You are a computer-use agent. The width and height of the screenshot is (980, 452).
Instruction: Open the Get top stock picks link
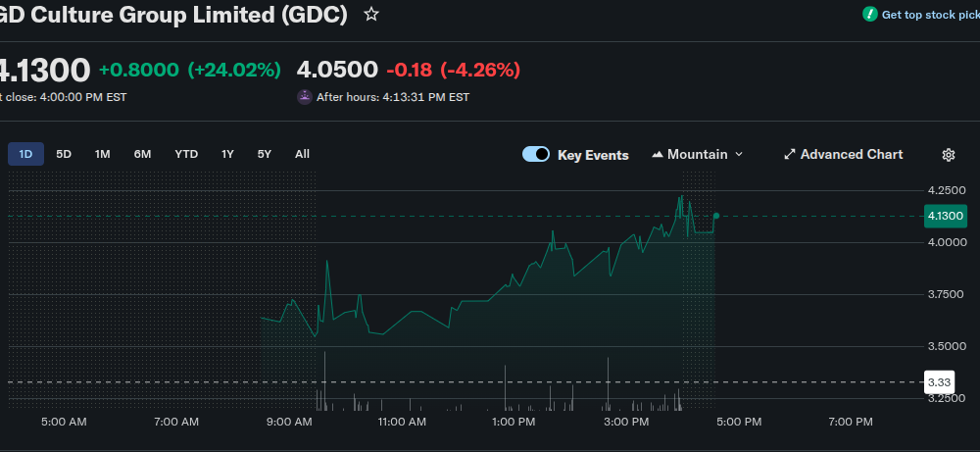pos(931,15)
